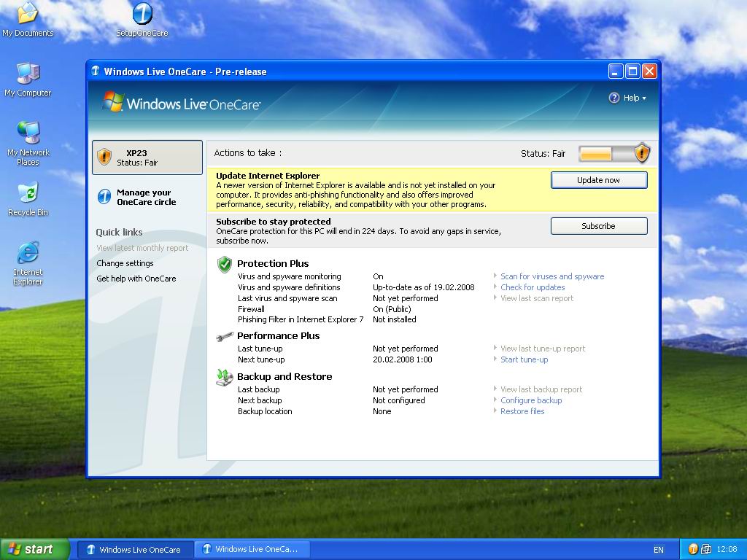The width and height of the screenshot is (747, 560).
Task: Click the Status Fair progress bar
Action: tap(606, 154)
